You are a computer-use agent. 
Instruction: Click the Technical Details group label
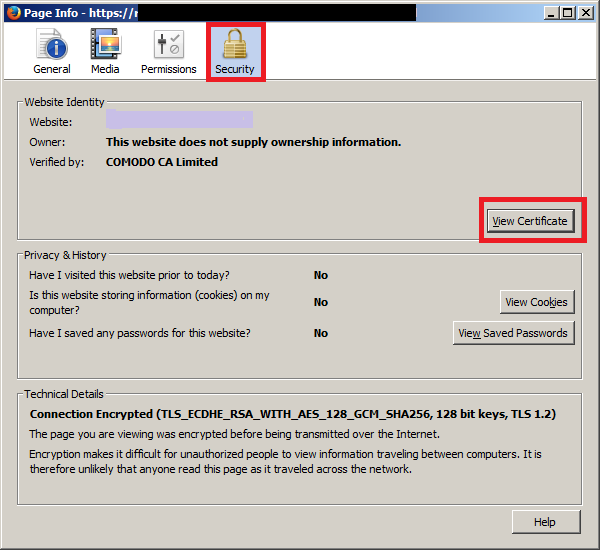[64, 394]
